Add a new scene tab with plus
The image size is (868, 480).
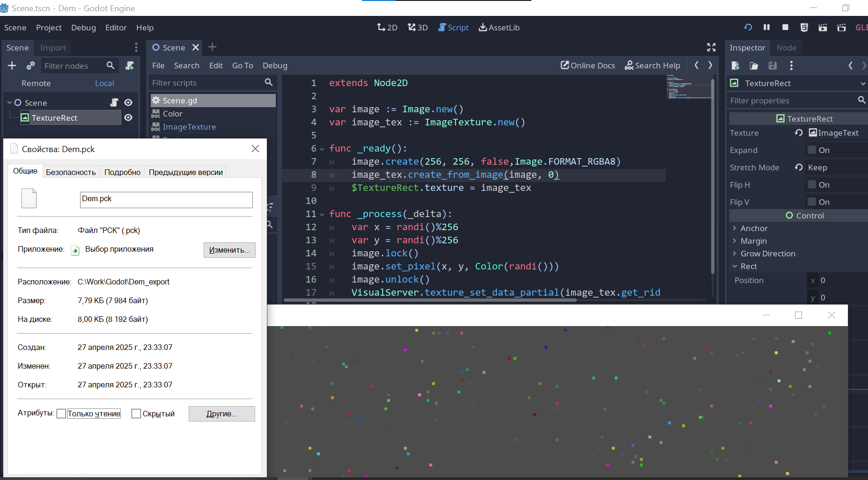212,47
